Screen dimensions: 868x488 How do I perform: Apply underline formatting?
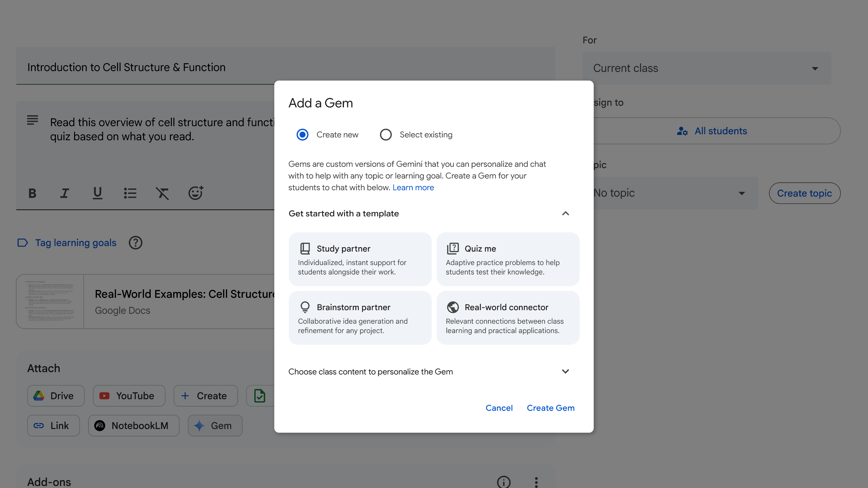click(x=97, y=193)
